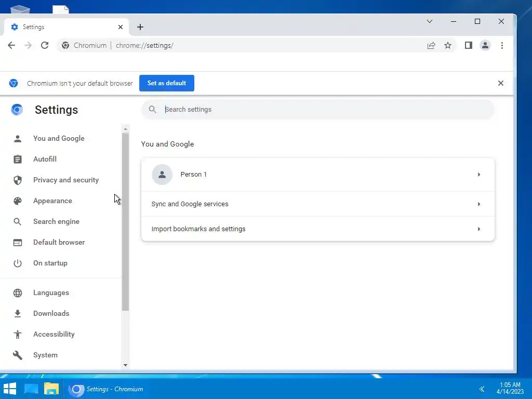The width and height of the screenshot is (532, 399).
Task: Click the globe icon for Languages
Action: pos(18,293)
